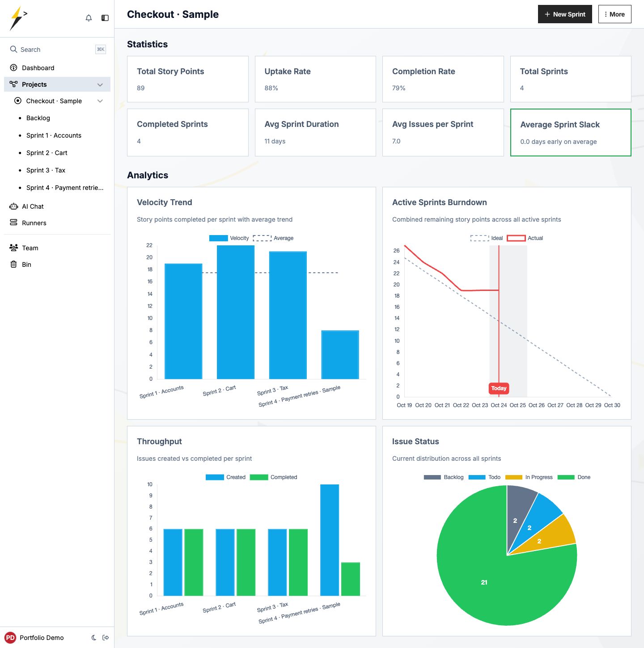Click the Uptake Rate card
Screen dimensions: 644x648
click(315, 79)
